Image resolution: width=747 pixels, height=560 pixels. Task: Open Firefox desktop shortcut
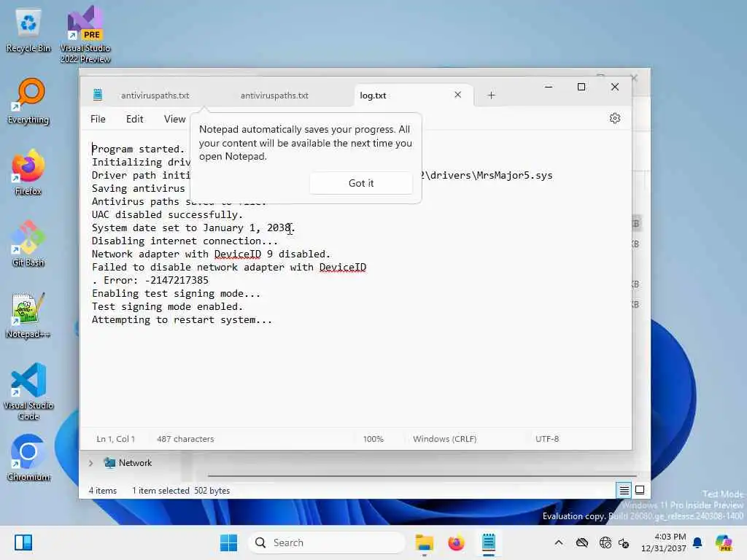[x=28, y=172]
